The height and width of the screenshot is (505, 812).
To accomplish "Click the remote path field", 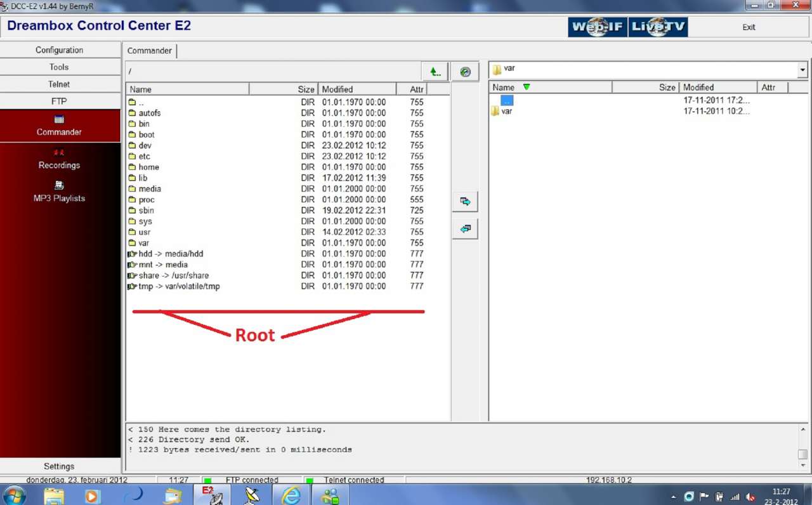I will tap(273, 72).
